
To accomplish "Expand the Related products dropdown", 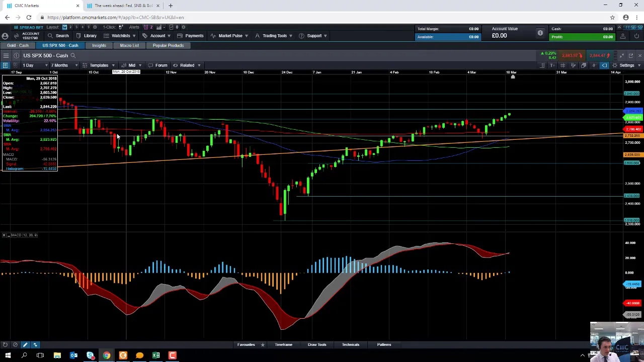I will (187, 65).
